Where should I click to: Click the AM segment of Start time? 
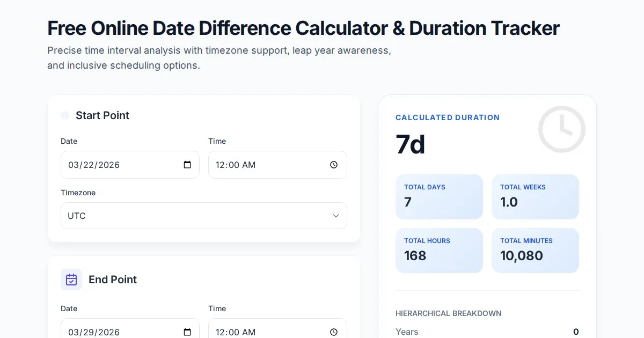(249, 165)
